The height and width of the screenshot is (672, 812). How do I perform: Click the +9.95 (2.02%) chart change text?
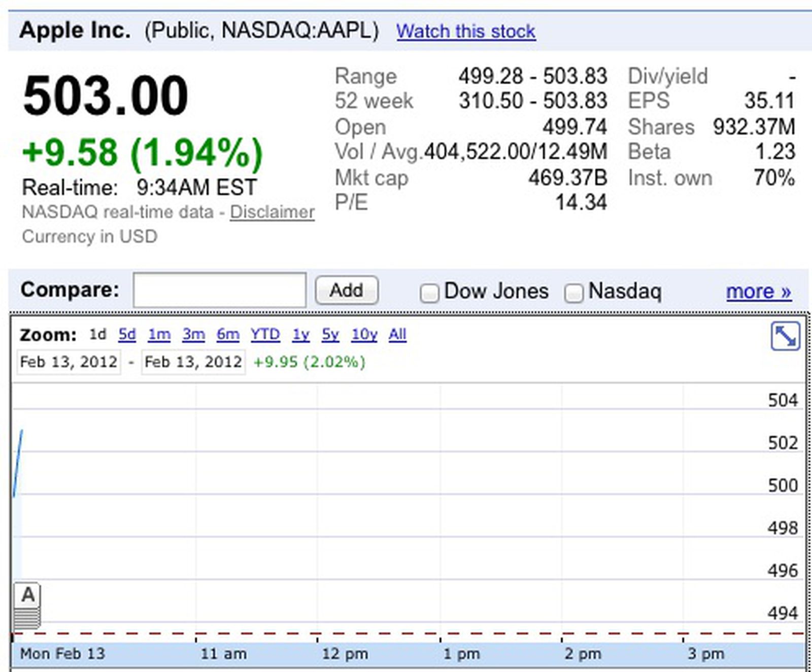pos(309,362)
